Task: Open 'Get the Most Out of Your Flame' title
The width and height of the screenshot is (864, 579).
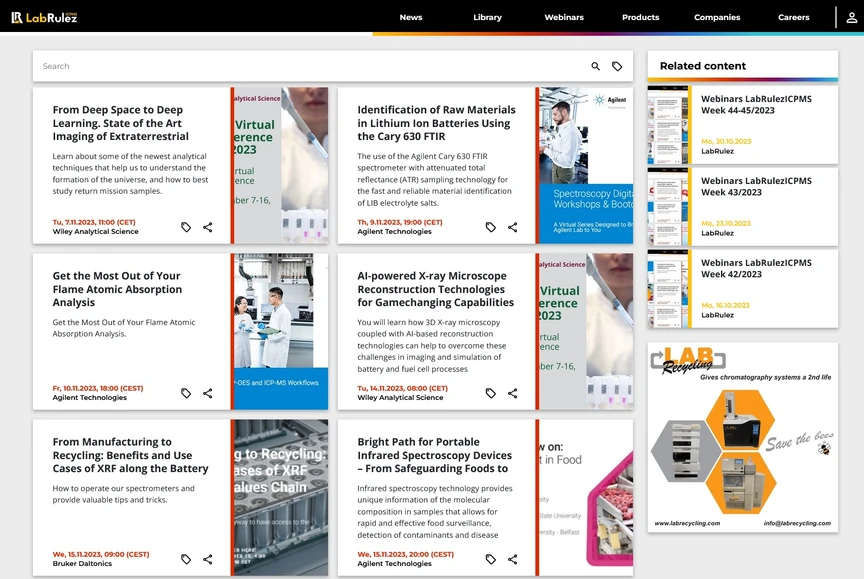Action: click(x=117, y=289)
